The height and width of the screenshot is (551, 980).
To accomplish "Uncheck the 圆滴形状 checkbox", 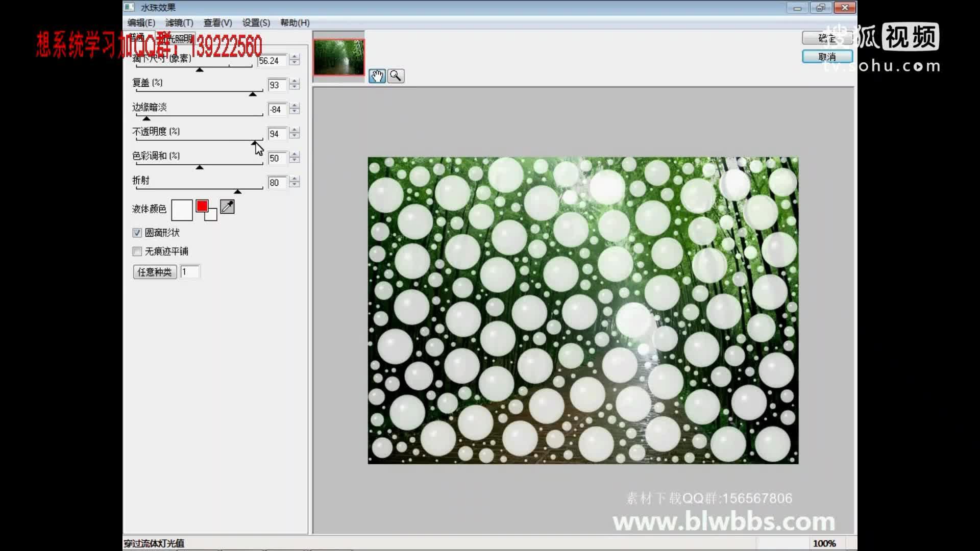I will (137, 233).
